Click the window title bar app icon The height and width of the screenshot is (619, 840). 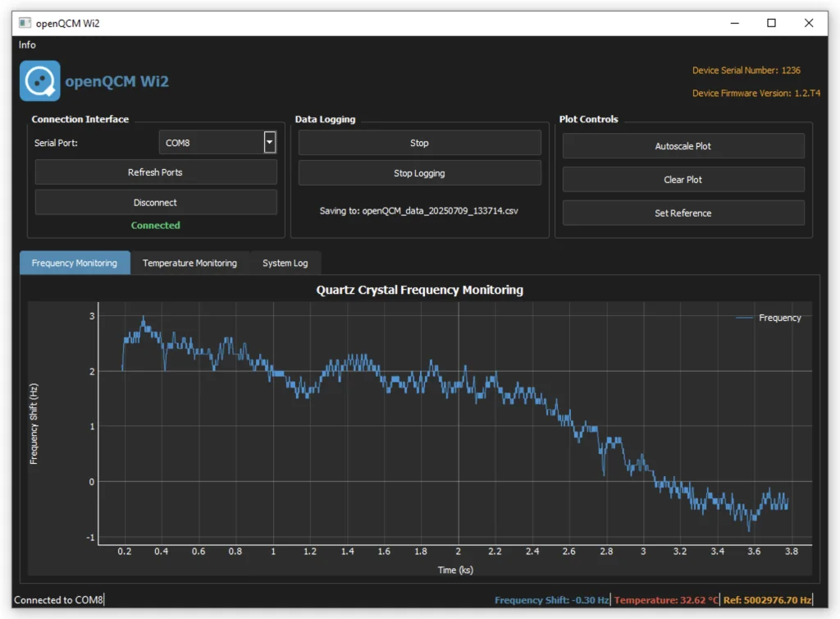(x=25, y=22)
